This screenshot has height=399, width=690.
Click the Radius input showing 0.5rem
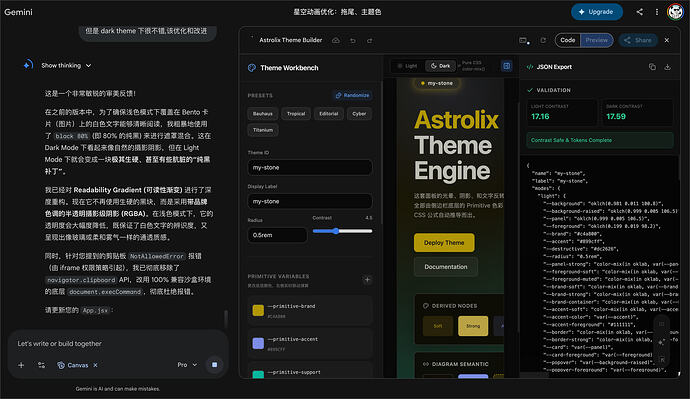[277, 235]
